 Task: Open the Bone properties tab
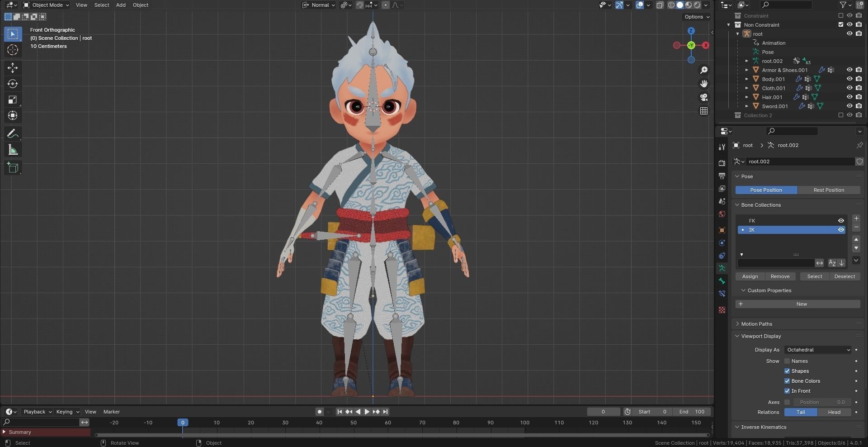[722, 281]
